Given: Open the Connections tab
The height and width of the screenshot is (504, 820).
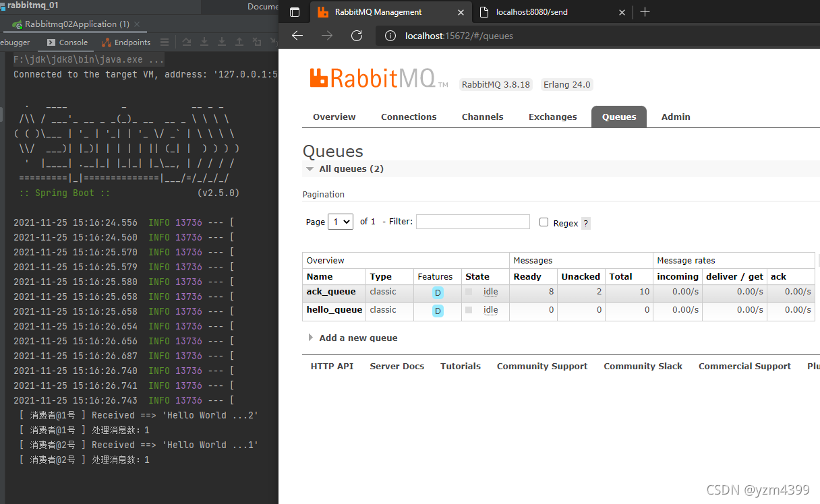Looking at the screenshot, I should [409, 117].
